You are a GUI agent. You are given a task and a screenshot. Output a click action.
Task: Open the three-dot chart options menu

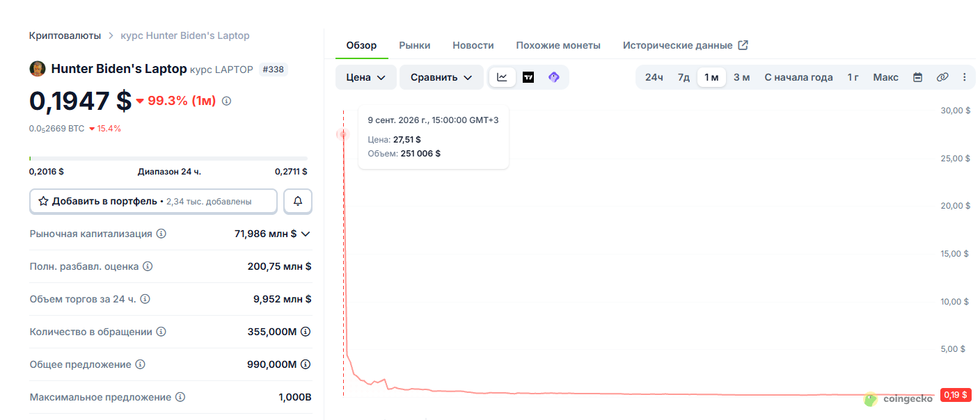964,77
